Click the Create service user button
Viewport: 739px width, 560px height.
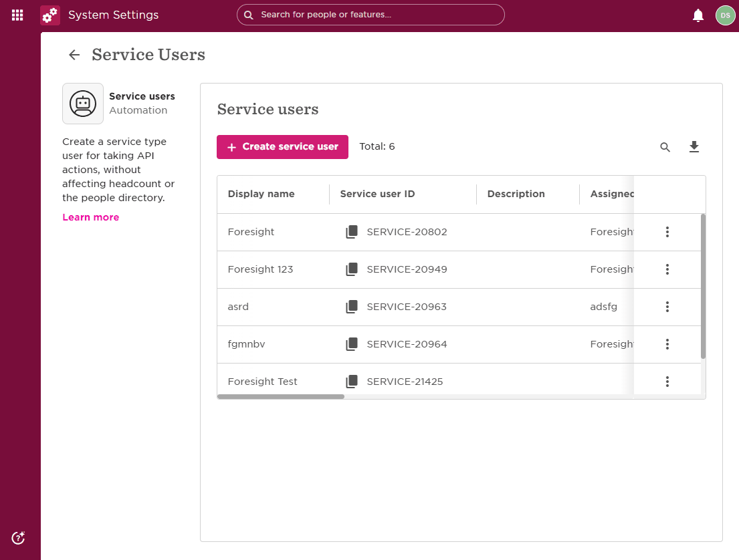282,147
